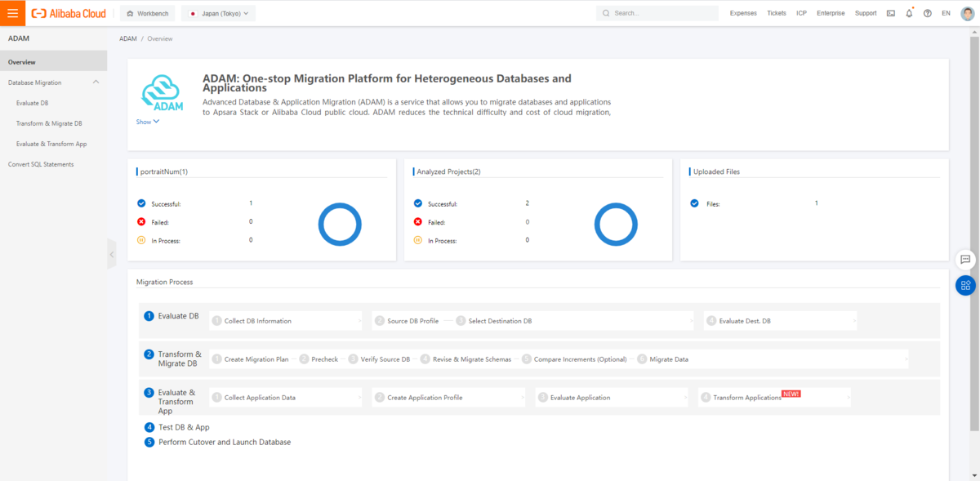980x481 pixels.
Task: Click the Analyzed Projects donut chart
Action: 616,223
